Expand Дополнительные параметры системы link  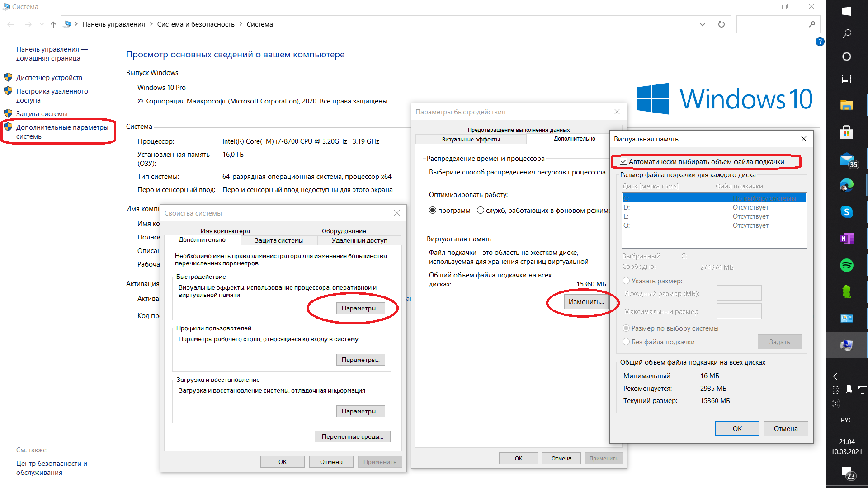[60, 131]
